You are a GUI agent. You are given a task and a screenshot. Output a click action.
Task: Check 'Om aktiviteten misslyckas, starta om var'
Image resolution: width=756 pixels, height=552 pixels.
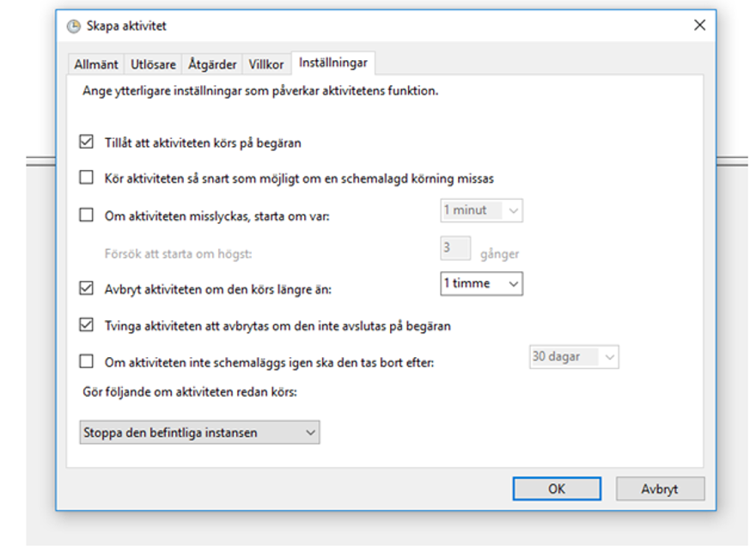point(86,215)
